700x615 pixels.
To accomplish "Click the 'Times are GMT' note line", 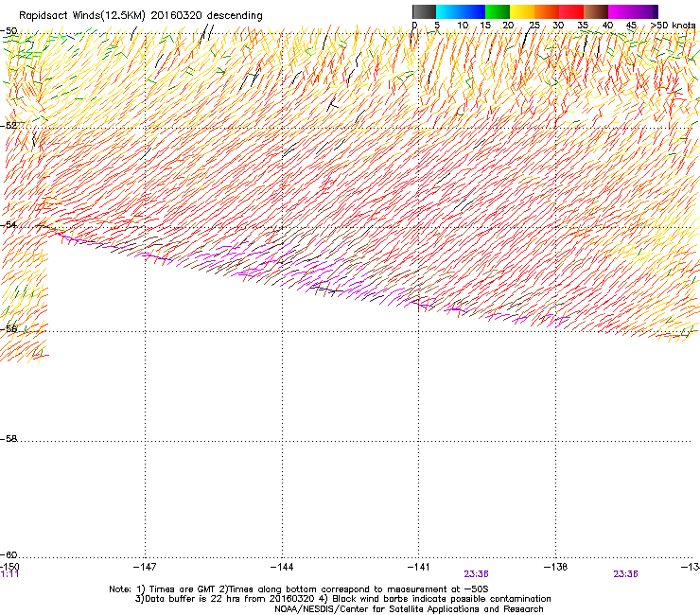I will [x=299, y=589].
